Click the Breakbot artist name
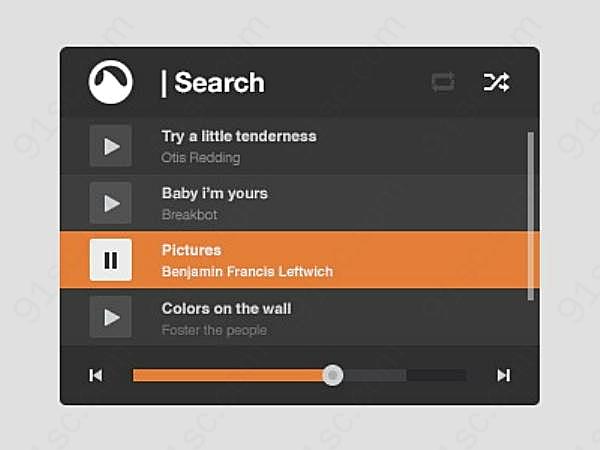This screenshot has width=600, height=450. (189, 215)
